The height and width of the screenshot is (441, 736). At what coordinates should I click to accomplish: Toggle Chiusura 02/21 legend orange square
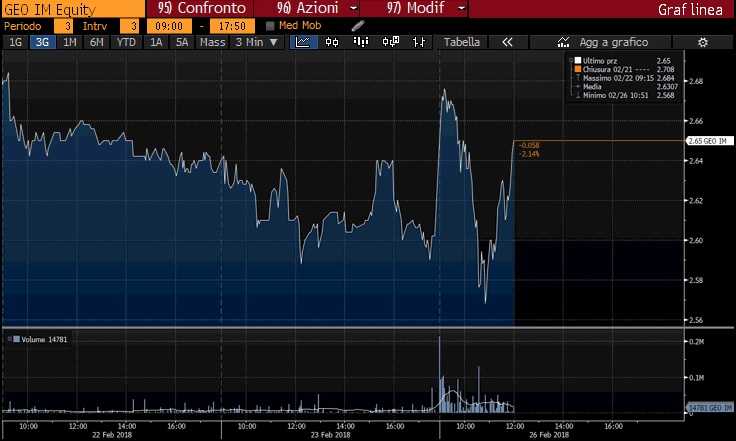578,69
